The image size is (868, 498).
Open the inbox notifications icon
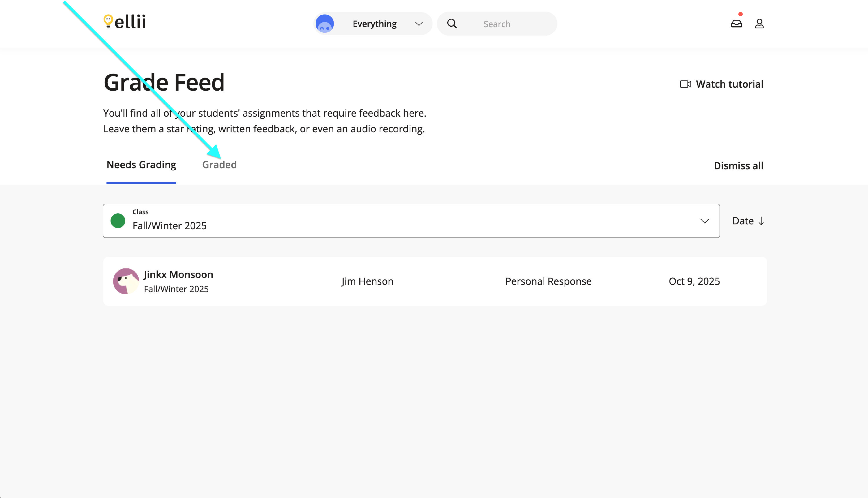(x=736, y=24)
